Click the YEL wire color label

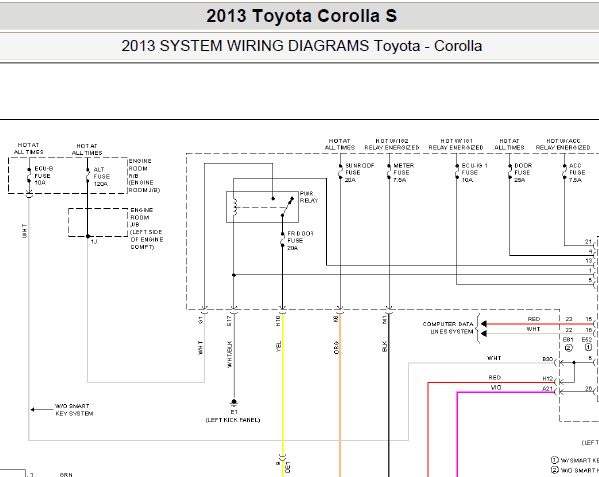[278, 347]
